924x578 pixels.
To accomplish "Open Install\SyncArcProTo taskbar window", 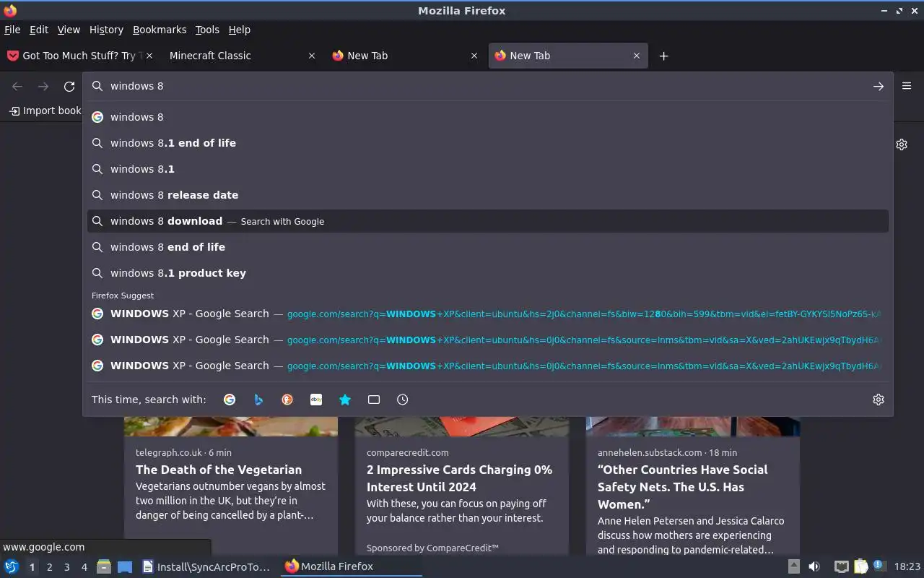I will 206,566.
